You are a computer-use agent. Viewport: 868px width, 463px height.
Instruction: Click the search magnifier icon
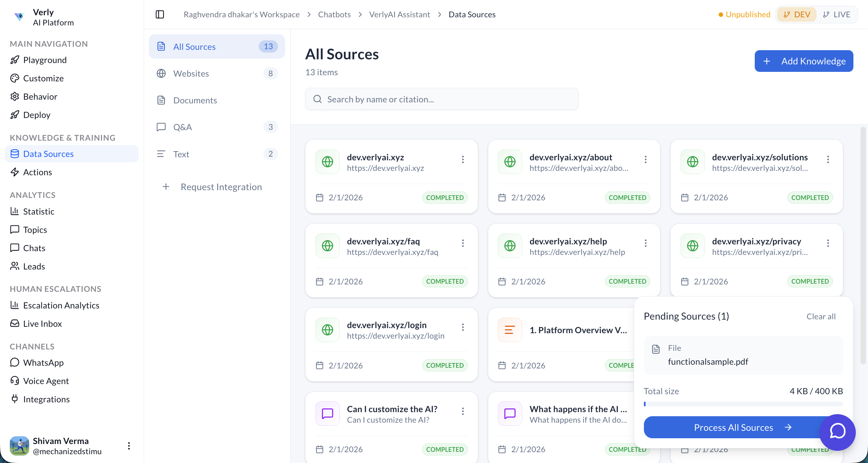(x=317, y=99)
